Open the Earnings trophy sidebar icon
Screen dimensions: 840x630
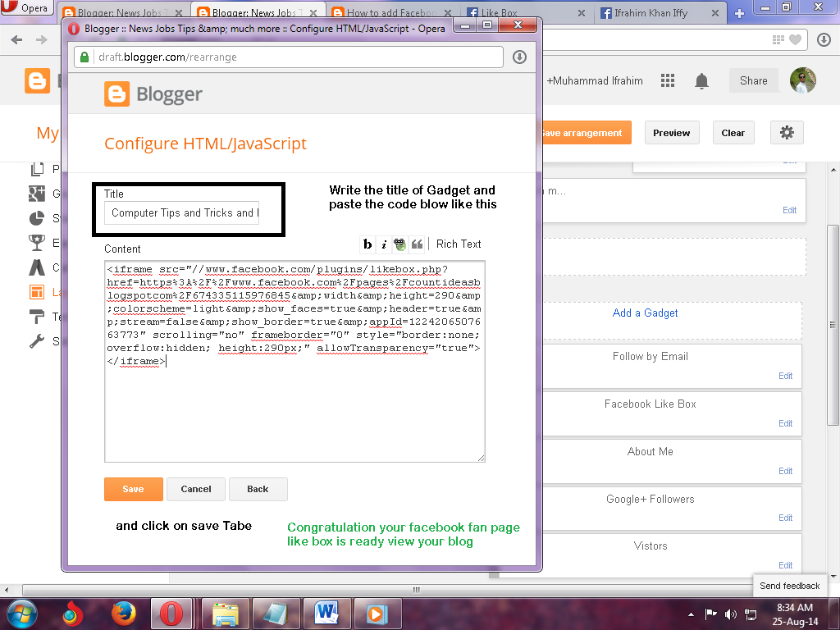point(37,243)
